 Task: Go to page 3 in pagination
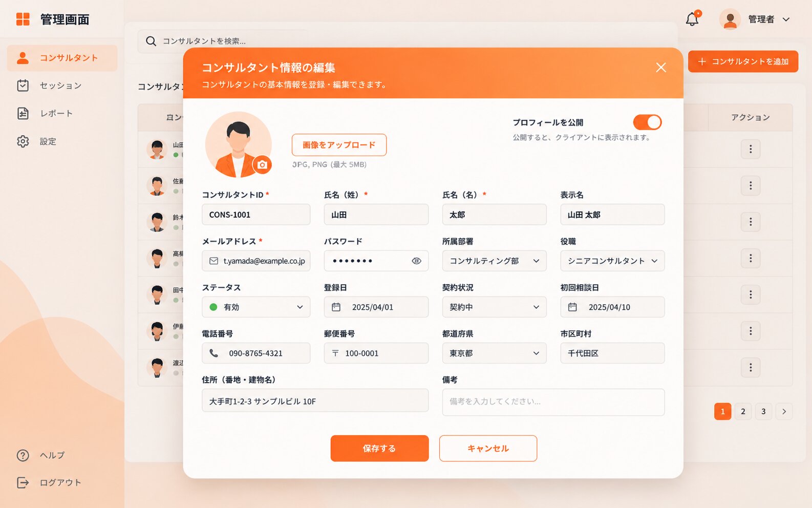(763, 412)
